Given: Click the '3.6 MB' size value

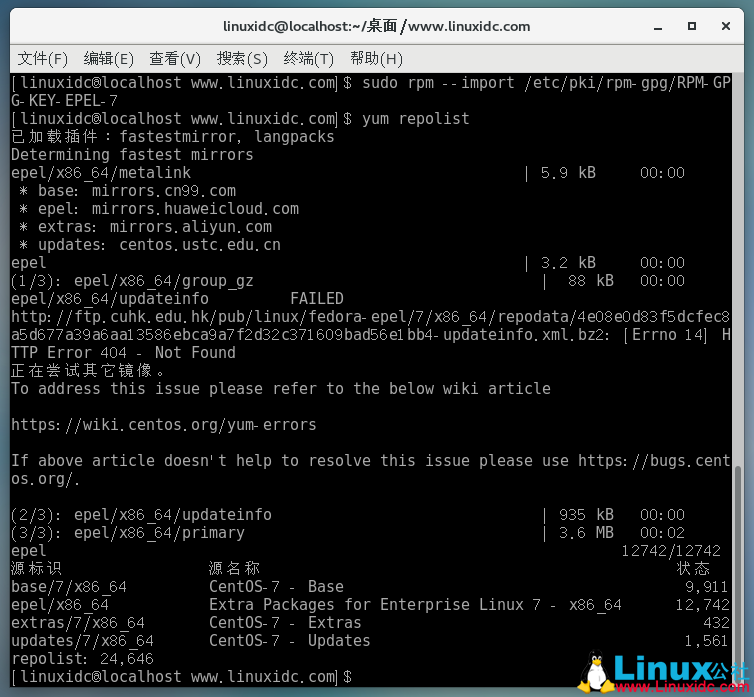Looking at the screenshot, I should pos(586,533).
